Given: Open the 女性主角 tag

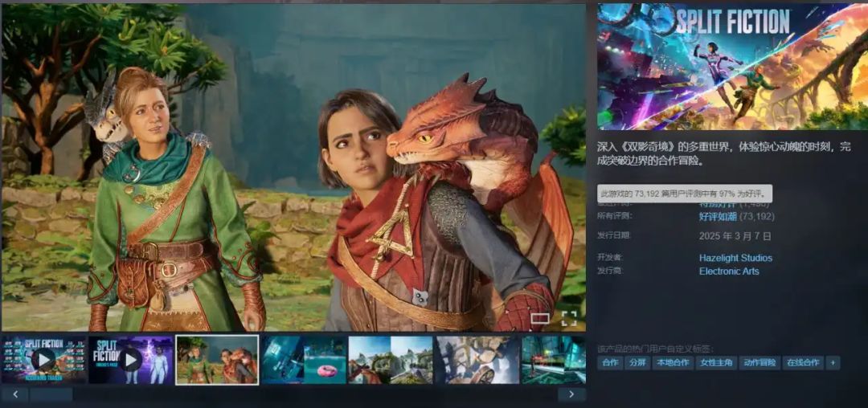Looking at the screenshot, I should (716, 363).
